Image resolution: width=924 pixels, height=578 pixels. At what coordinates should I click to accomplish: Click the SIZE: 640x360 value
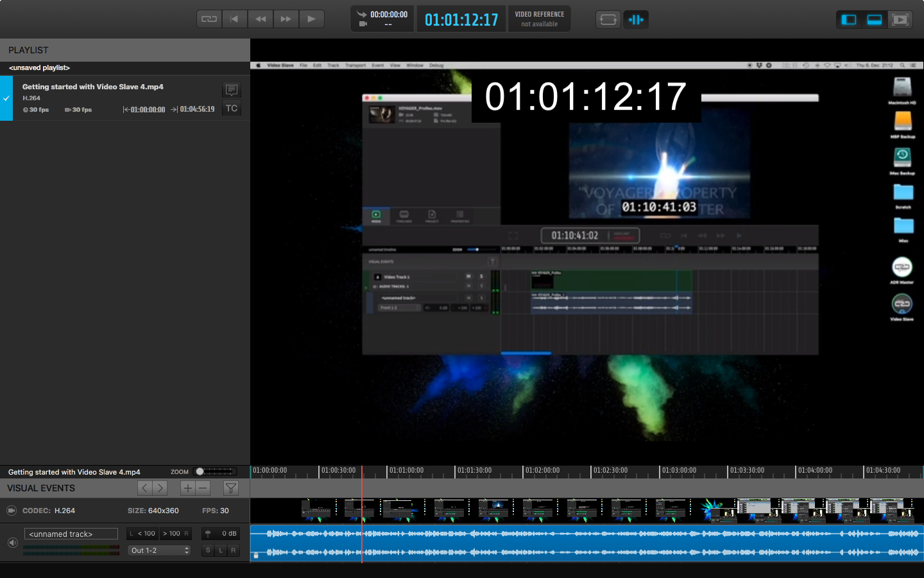pyautogui.click(x=153, y=511)
